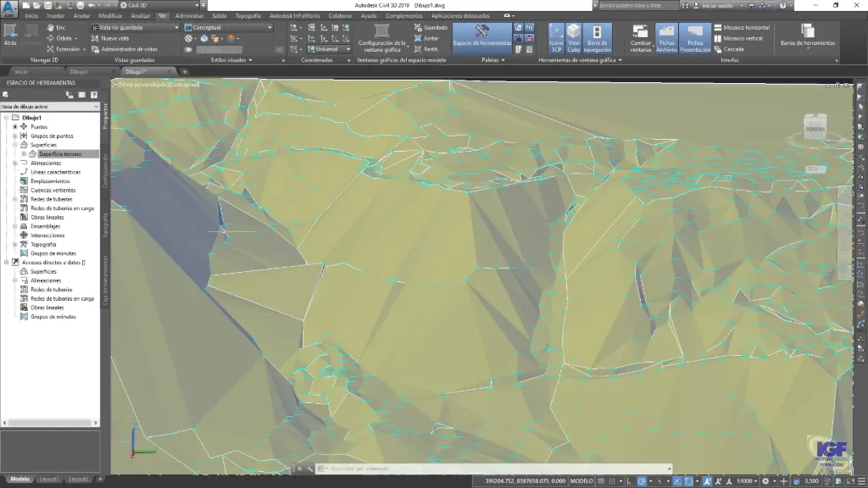Create a Nueva vista

tap(110, 38)
